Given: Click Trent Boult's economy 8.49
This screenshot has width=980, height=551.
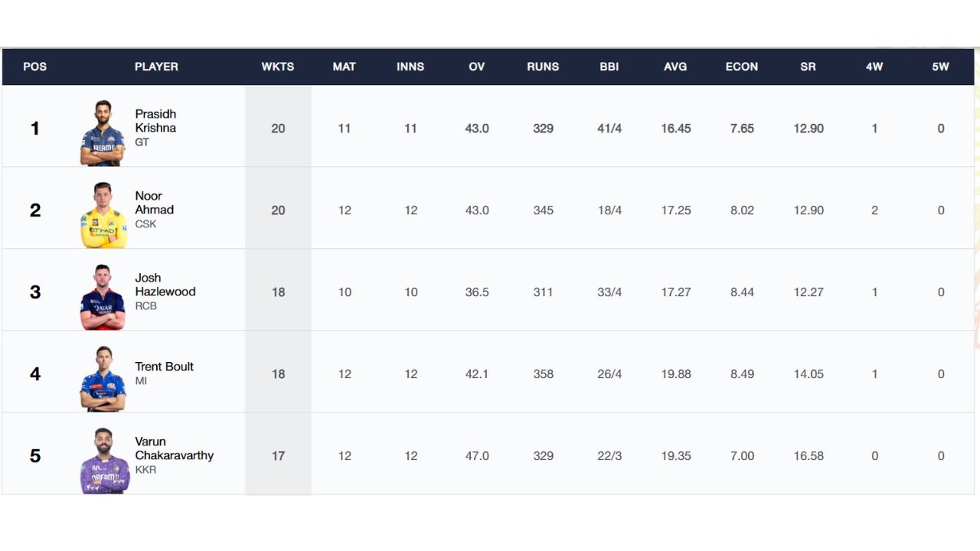Looking at the screenshot, I should tap(742, 374).
